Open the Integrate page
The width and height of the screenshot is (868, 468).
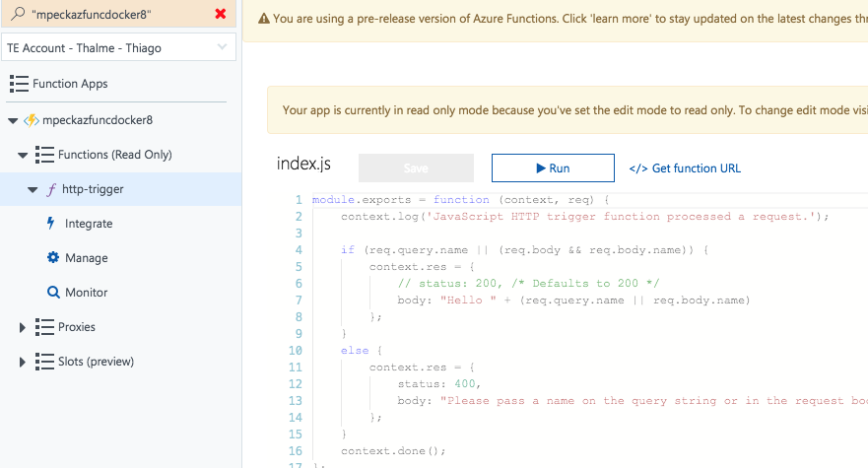[89, 224]
